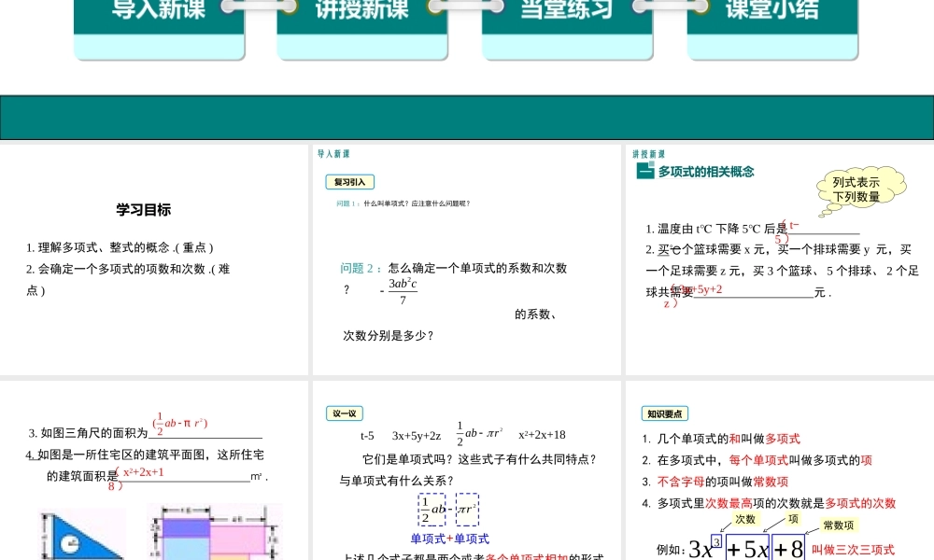Screen dimensions: 934x560
Task: Select the text 的建筑面积是
Action: point(82,476)
